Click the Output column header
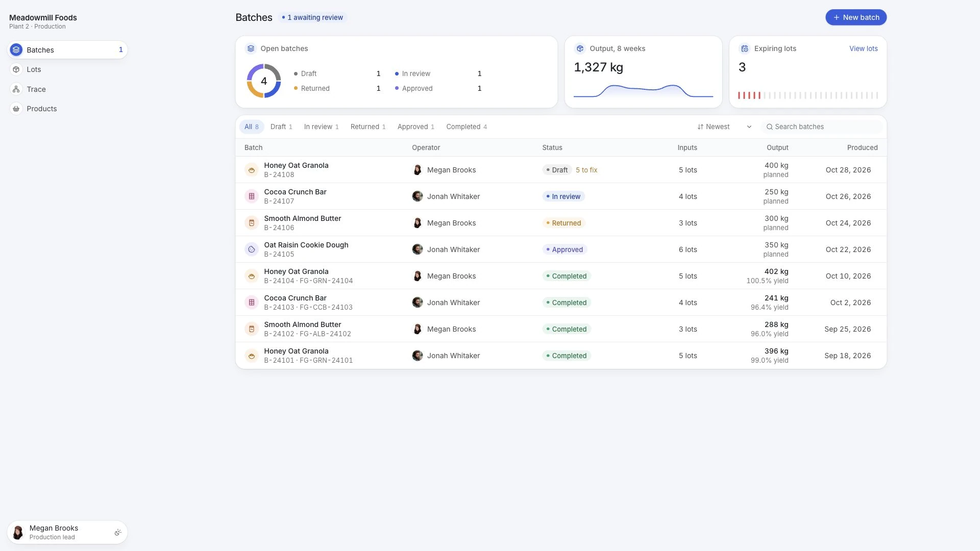Image resolution: width=980 pixels, height=551 pixels. (x=777, y=147)
